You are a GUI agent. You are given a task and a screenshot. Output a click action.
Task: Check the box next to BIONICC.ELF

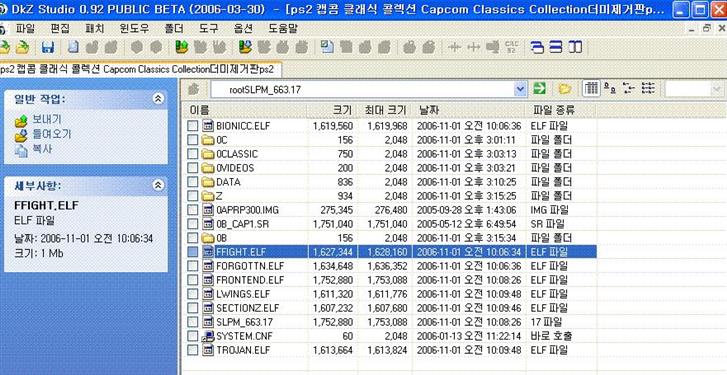[x=193, y=126]
